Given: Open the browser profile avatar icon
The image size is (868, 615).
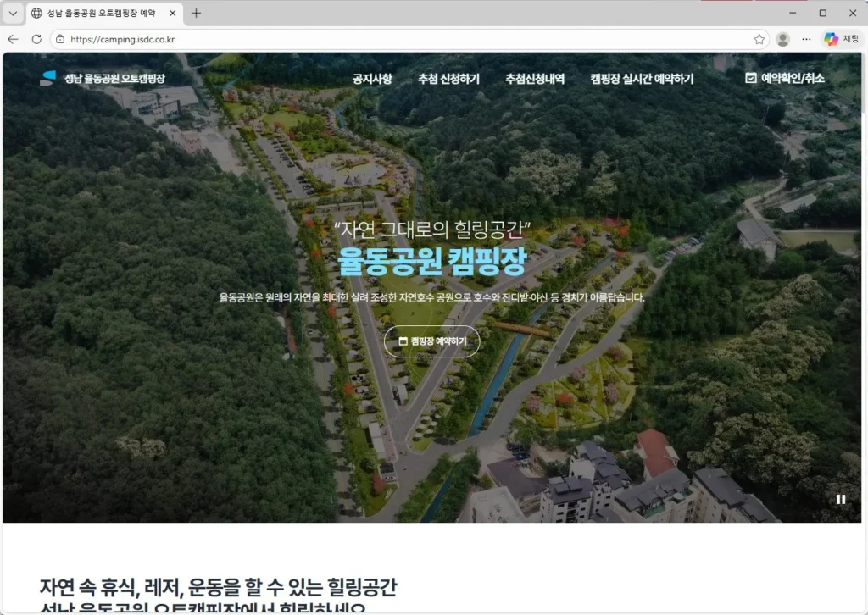Looking at the screenshot, I should click(x=782, y=39).
